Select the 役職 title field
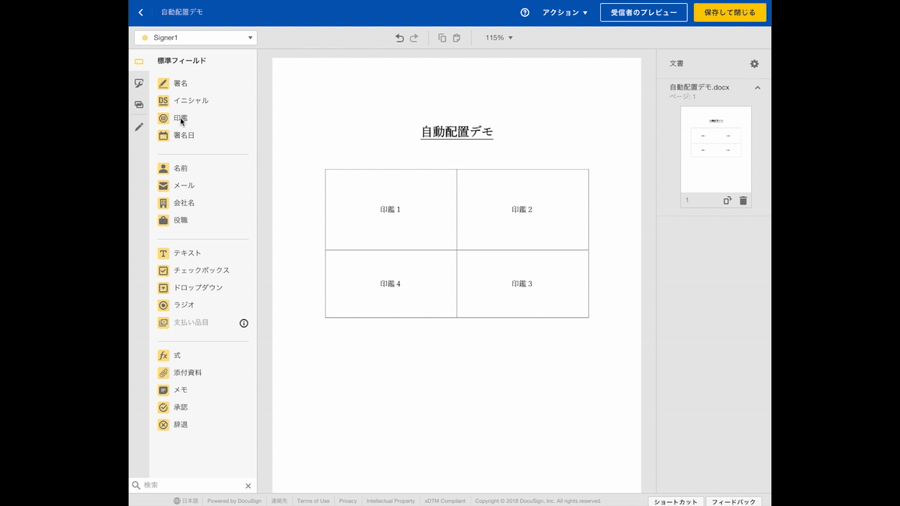Viewport: 900px width, 506px height. coord(173,220)
